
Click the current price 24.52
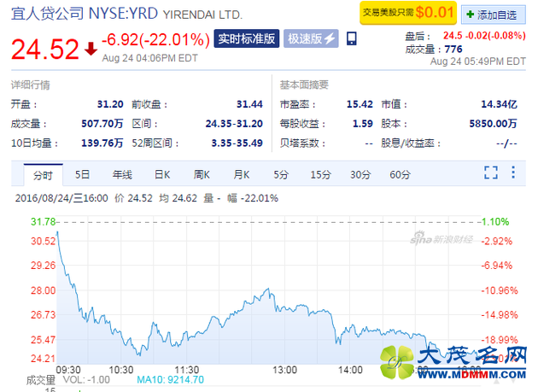point(45,49)
